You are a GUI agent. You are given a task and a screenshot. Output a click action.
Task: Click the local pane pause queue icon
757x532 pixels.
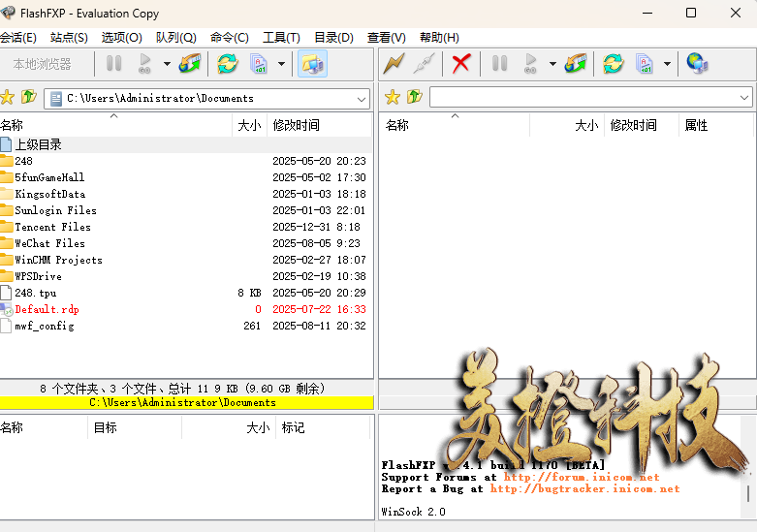114,63
